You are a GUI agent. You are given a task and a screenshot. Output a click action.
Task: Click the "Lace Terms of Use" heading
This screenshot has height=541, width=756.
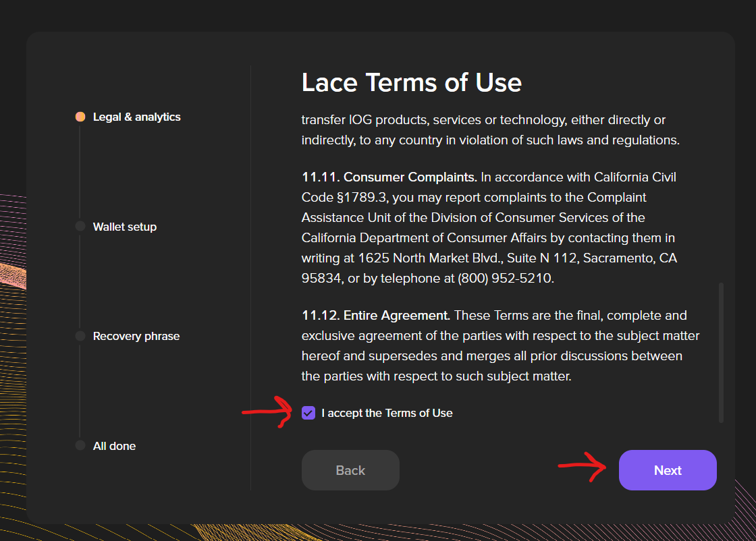pos(411,82)
